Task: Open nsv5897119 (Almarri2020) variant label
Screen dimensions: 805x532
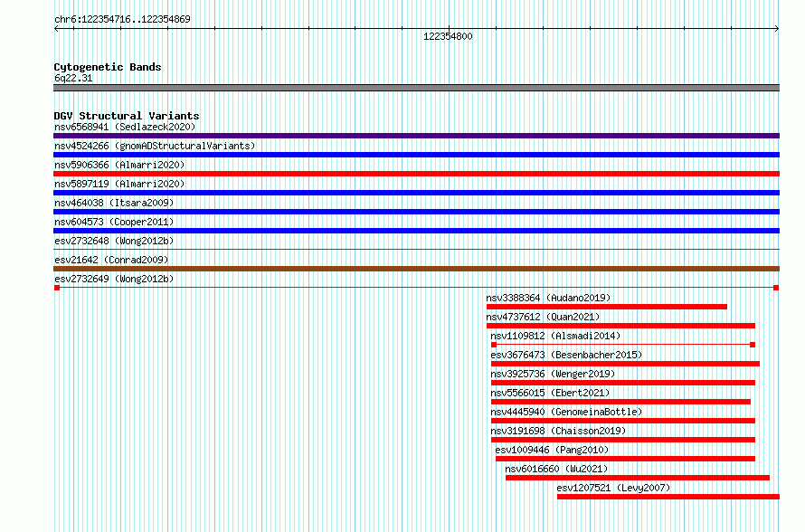Action: pyautogui.click(x=119, y=184)
